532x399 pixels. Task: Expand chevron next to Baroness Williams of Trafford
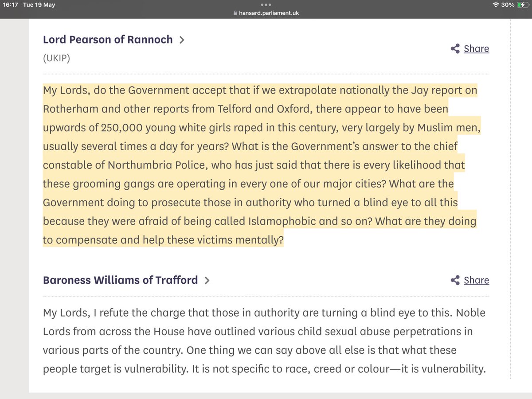coord(207,281)
